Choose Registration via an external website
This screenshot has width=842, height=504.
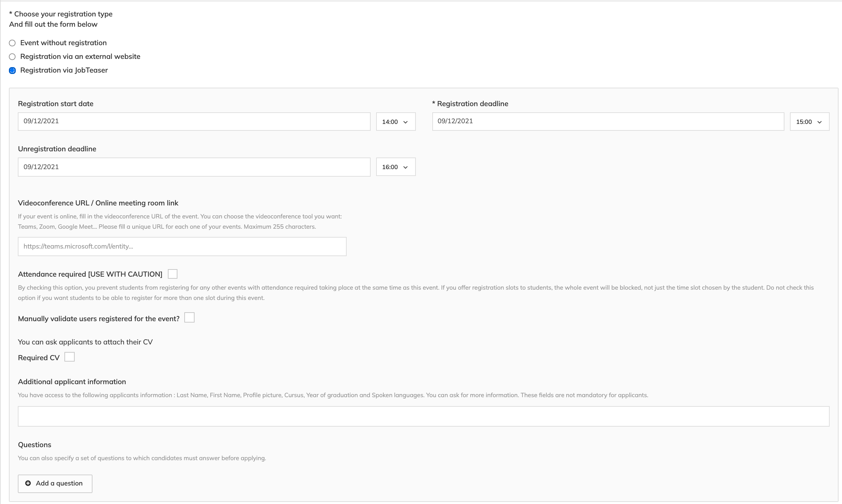click(12, 57)
